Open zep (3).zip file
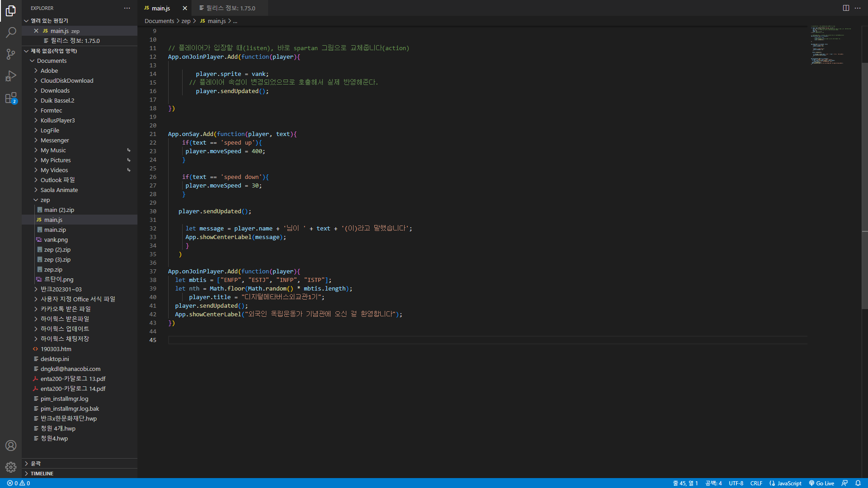The image size is (868, 488). pyautogui.click(x=80, y=260)
